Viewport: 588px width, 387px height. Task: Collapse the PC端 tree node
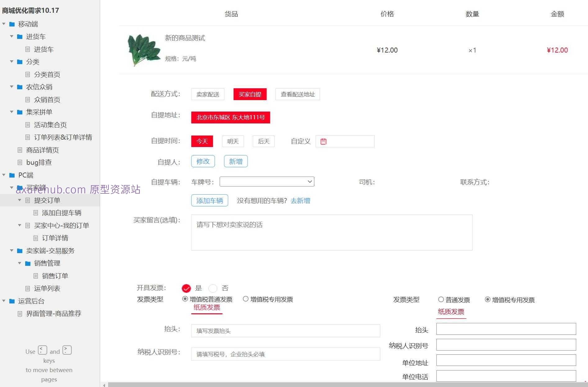4,175
